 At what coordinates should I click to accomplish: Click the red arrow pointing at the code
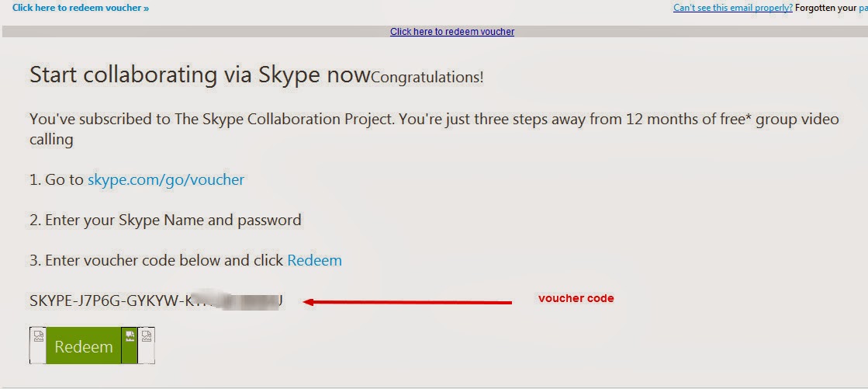pyautogui.click(x=407, y=302)
